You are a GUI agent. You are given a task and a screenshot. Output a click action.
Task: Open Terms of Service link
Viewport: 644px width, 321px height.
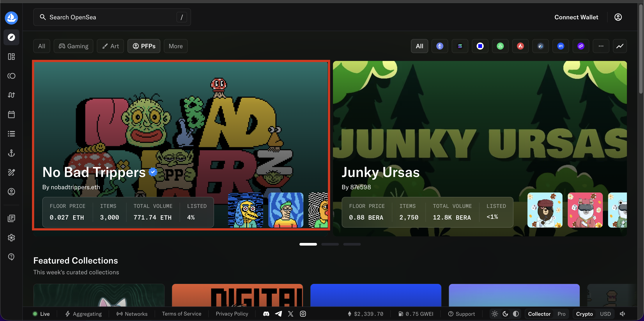(x=182, y=314)
